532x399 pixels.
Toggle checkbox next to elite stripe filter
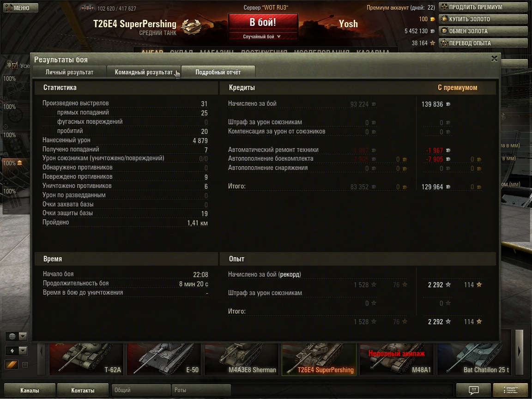click(25, 365)
